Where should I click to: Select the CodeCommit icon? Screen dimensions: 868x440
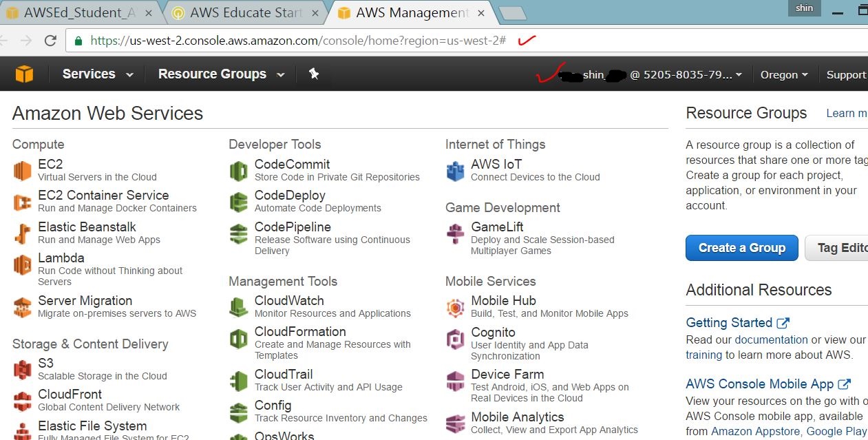[239, 170]
